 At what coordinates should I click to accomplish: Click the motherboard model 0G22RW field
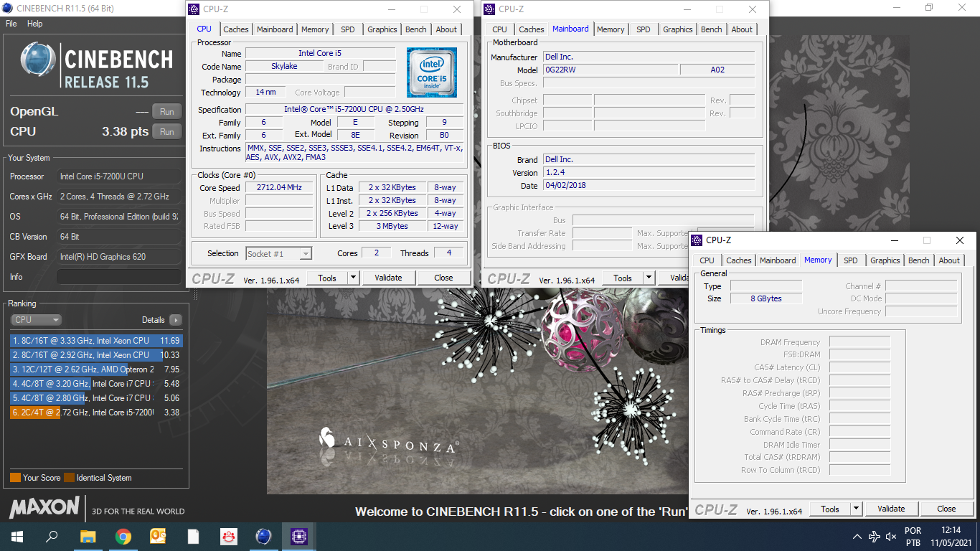coord(610,70)
